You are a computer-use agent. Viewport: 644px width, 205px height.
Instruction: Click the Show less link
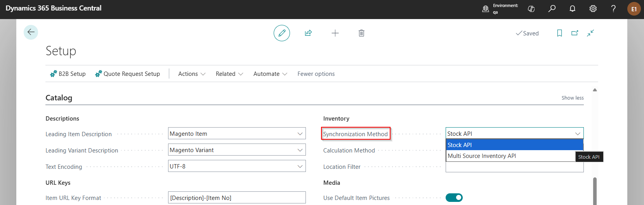[573, 98]
